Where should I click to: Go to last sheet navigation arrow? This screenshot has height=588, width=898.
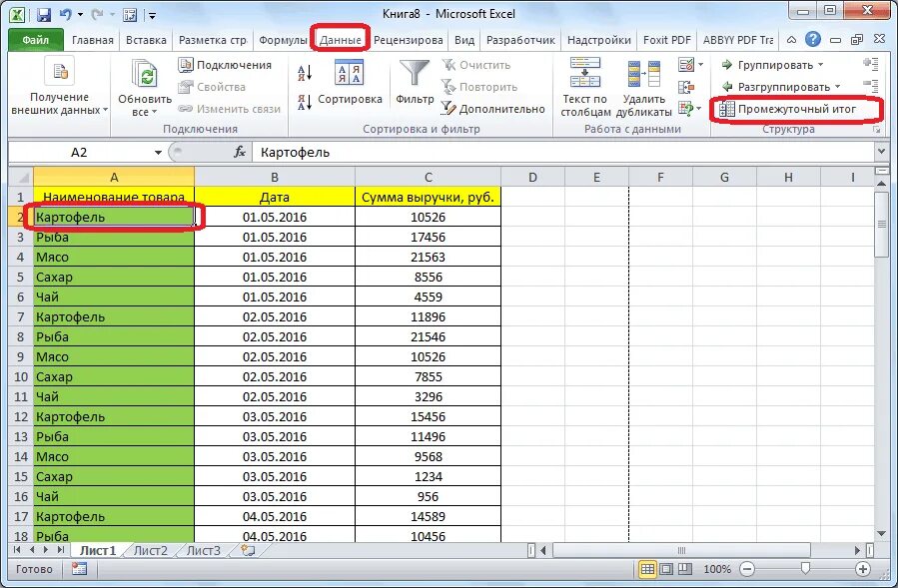point(60,550)
